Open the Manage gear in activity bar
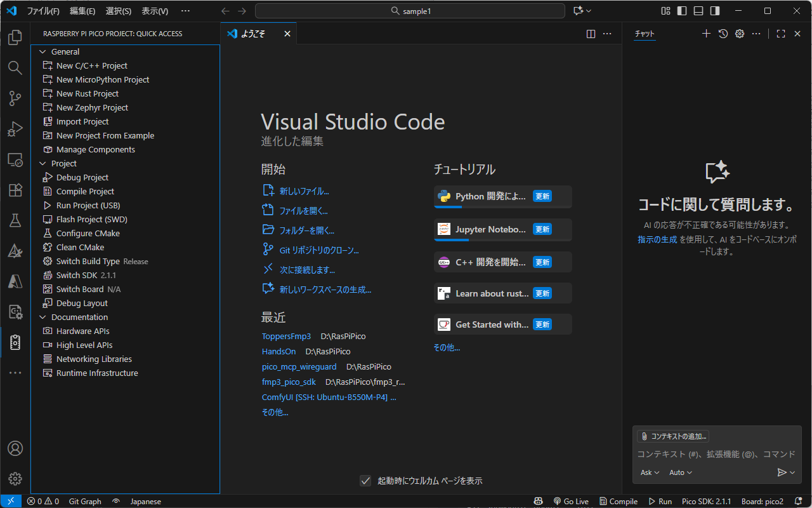 (15, 479)
